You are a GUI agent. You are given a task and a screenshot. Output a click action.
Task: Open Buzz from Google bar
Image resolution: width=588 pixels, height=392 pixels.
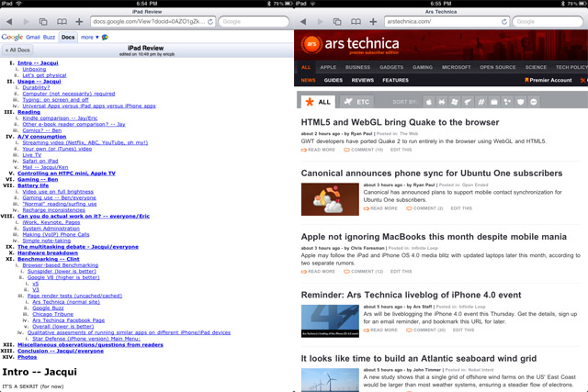(49, 37)
